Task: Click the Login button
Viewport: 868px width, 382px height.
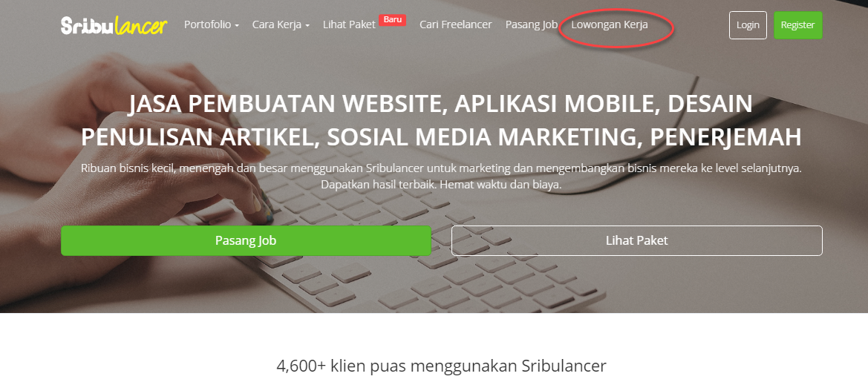Action: (748, 25)
